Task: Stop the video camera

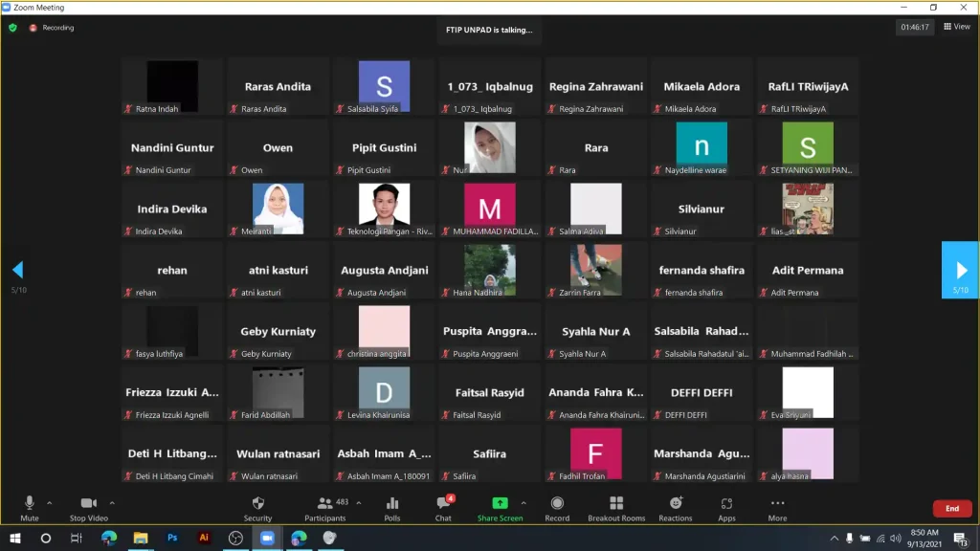Action: pos(89,509)
